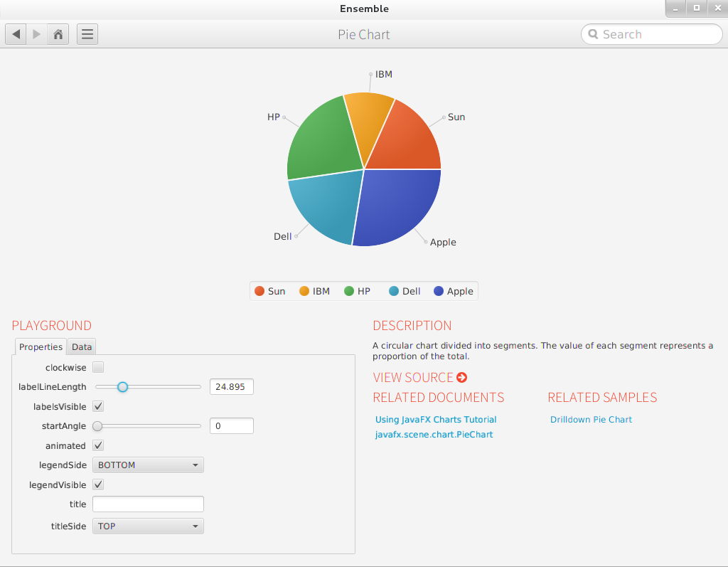Go to the home page icon
This screenshot has height=567, width=728.
point(58,34)
